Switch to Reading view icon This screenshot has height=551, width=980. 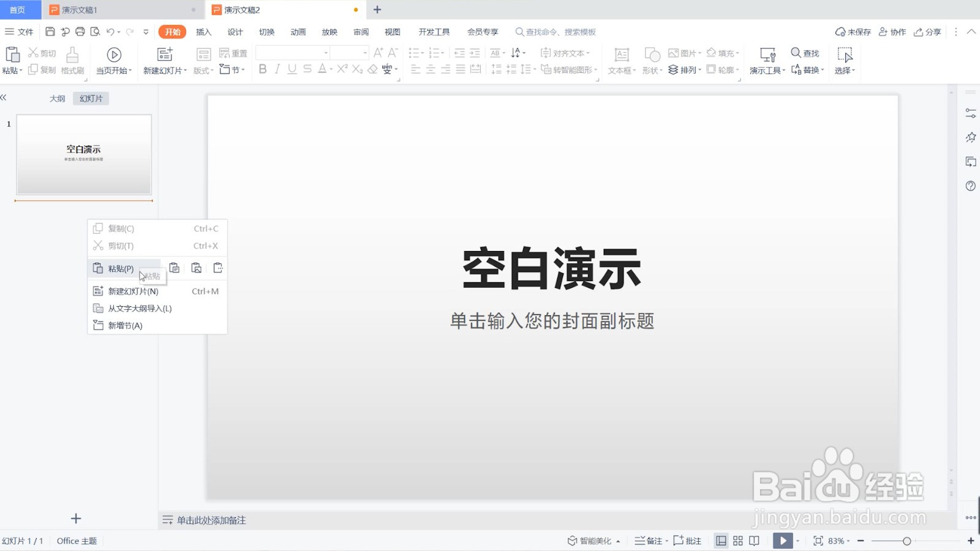pos(755,541)
